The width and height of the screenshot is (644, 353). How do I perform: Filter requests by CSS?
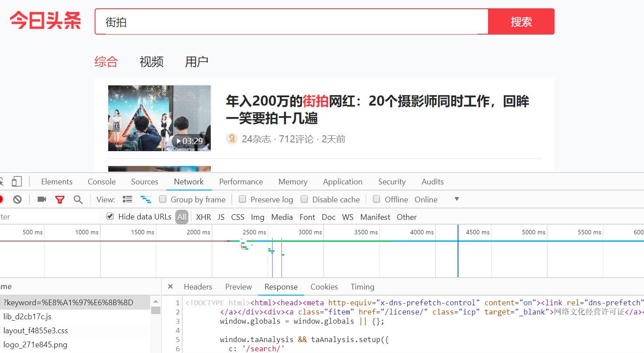click(x=238, y=217)
